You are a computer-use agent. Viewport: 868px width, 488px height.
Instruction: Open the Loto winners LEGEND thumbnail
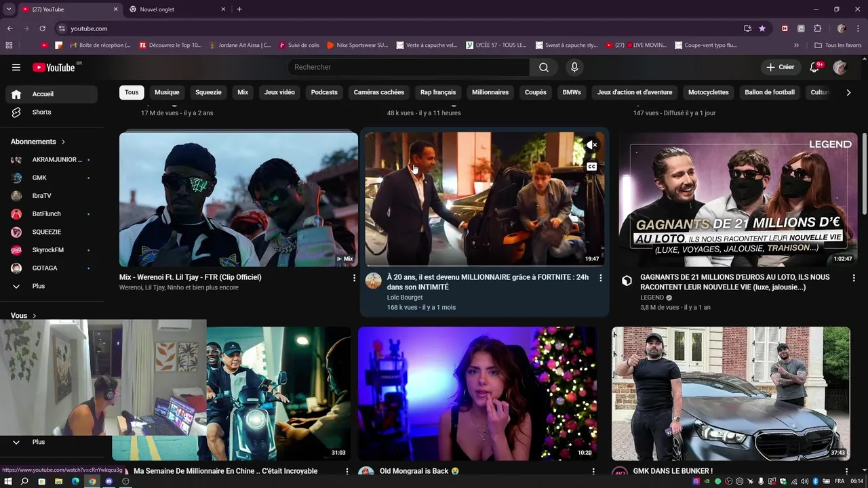[x=738, y=199]
